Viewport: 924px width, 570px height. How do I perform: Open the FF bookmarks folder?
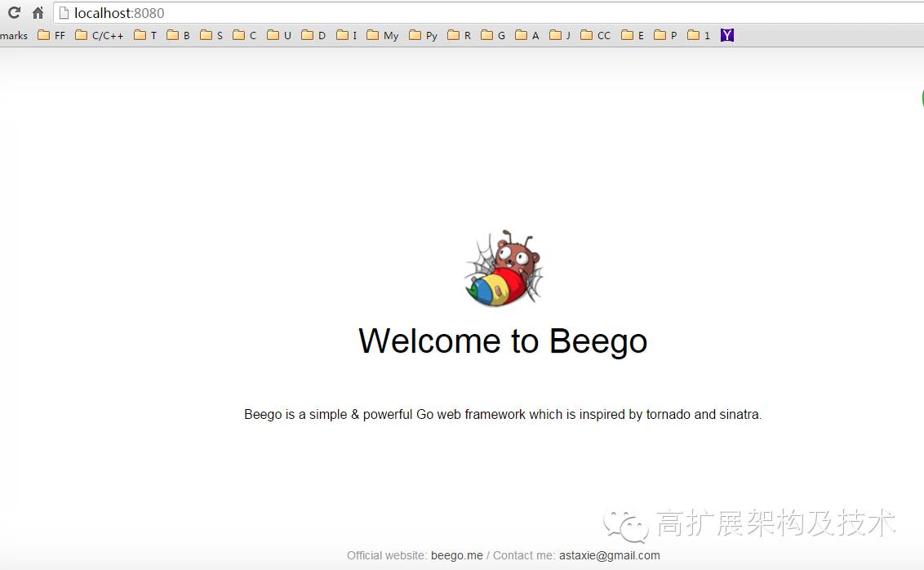pyautogui.click(x=51, y=35)
